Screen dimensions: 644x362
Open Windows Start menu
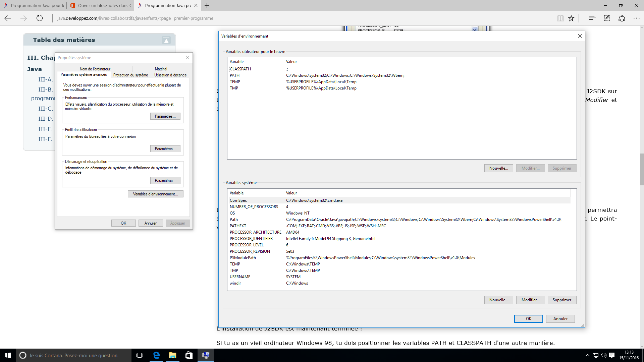coord(8,355)
